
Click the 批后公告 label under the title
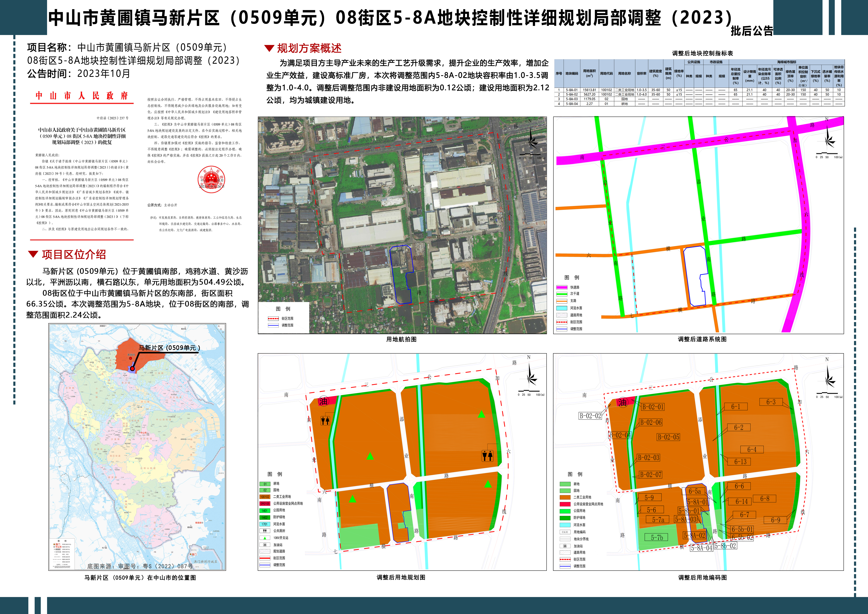click(x=752, y=31)
